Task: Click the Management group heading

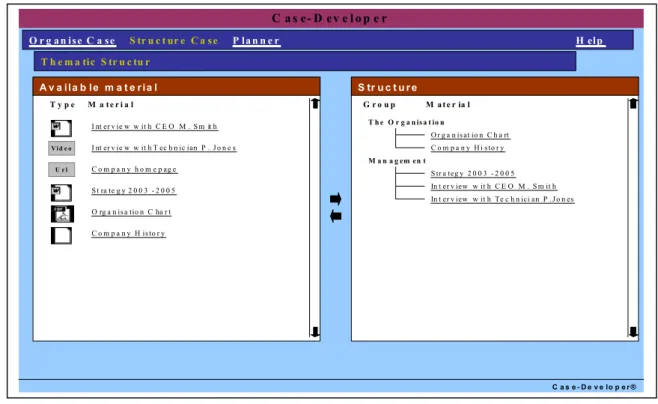Action: pyautogui.click(x=397, y=161)
